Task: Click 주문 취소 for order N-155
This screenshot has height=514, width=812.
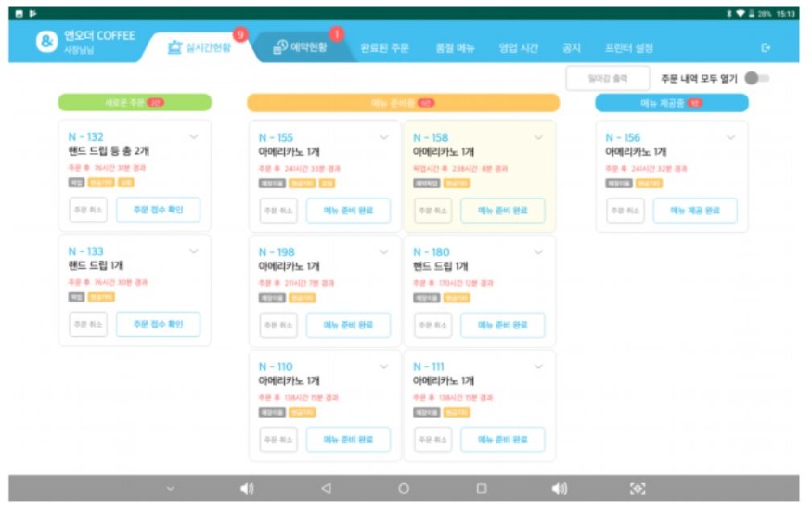Action: (x=278, y=211)
